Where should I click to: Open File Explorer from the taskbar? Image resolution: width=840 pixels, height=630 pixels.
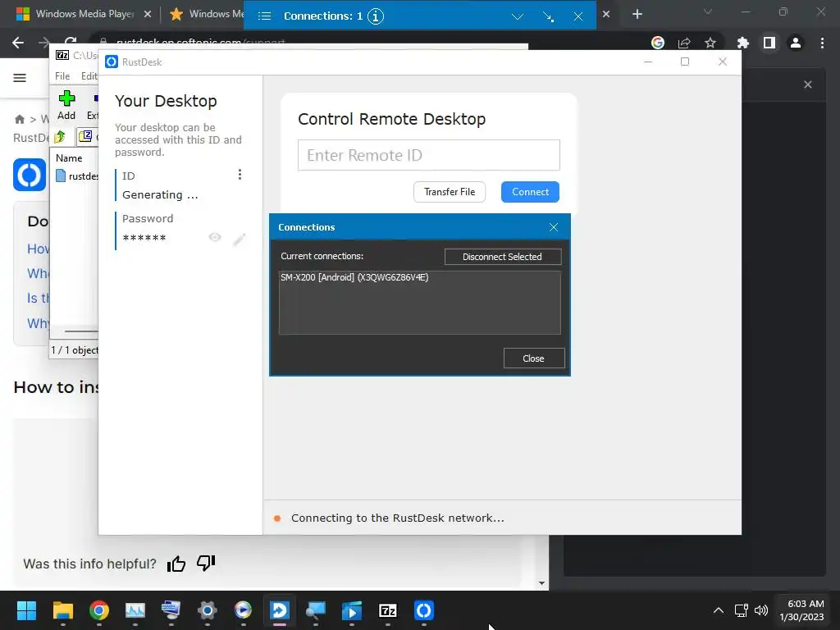pos(62,610)
